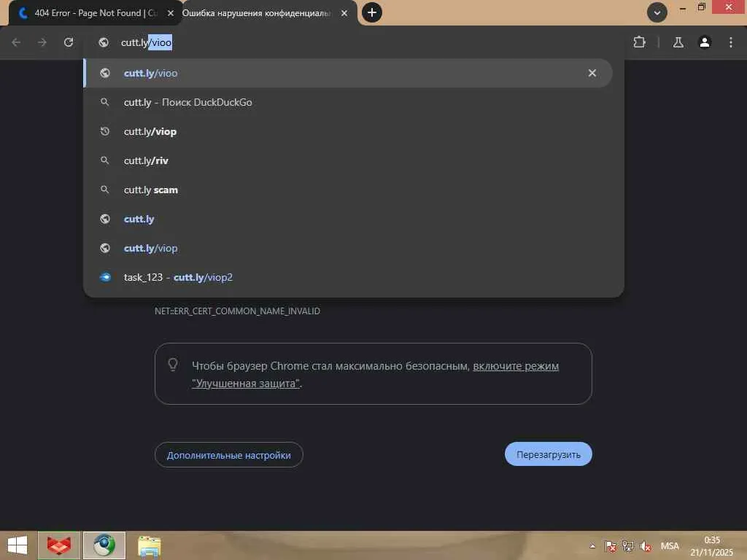The height and width of the screenshot is (560, 747).
Task: Open File Explorer from the taskbar
Action: point(149,545)
